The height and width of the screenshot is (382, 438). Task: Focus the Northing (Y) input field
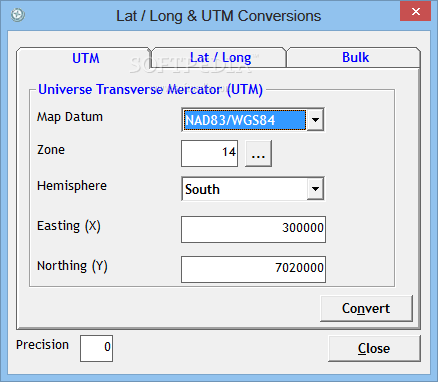253,269
